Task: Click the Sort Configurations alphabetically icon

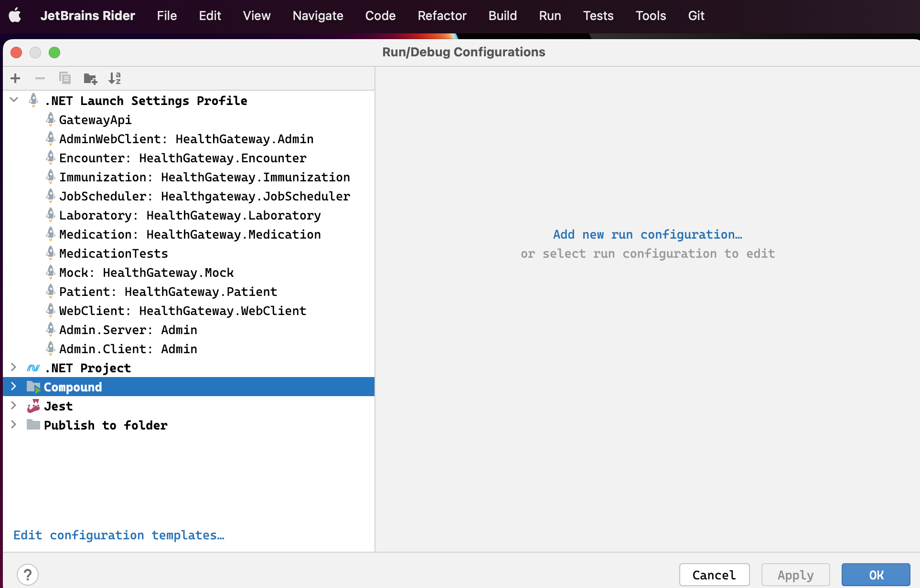Action: point(115,78)
